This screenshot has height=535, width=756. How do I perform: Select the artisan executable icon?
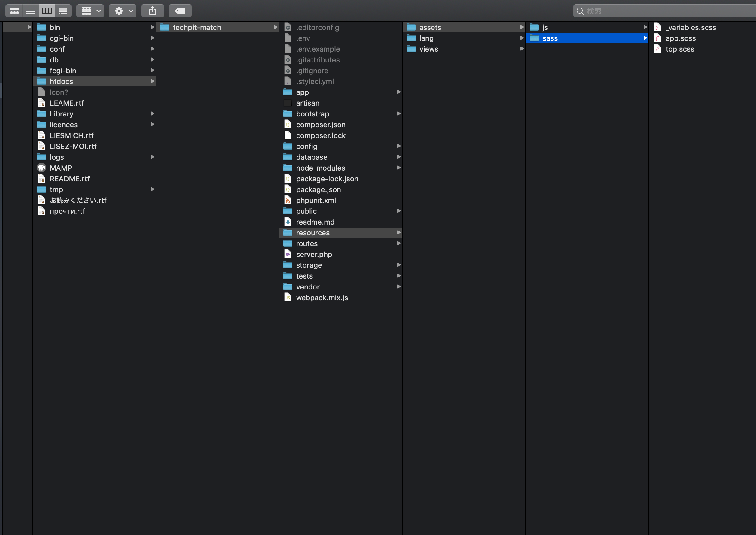coord(288,103)
